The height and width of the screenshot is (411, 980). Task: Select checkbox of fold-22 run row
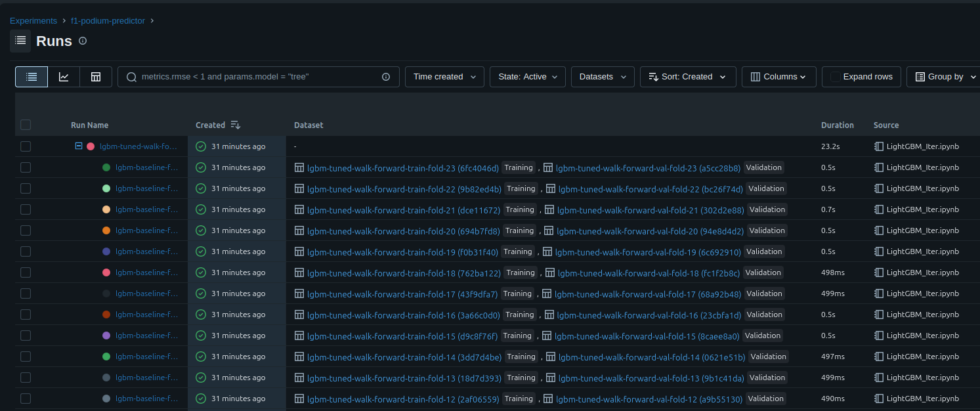(x=26, y=188)
